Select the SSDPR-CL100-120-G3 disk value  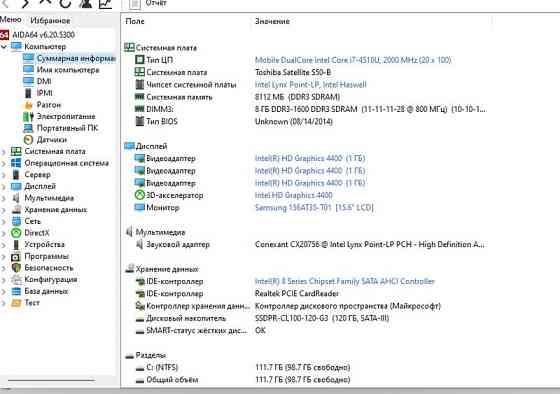(322, 318)
